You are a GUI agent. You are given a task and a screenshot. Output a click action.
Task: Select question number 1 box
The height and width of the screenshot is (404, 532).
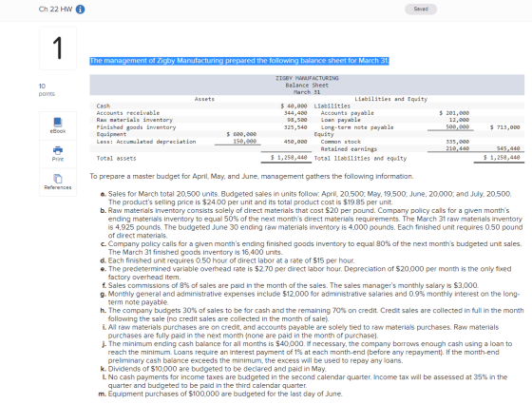tap(58, 48)
